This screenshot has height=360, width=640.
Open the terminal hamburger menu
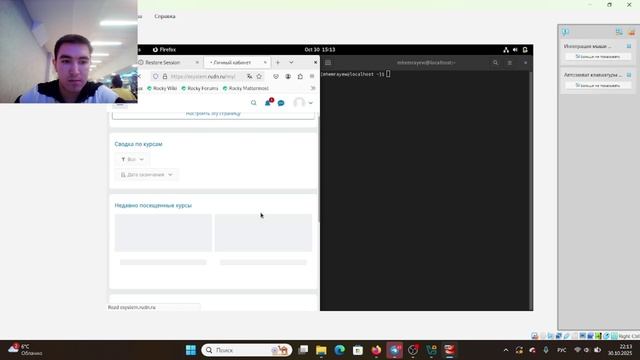pyautogui.click(x=510, y=63)
